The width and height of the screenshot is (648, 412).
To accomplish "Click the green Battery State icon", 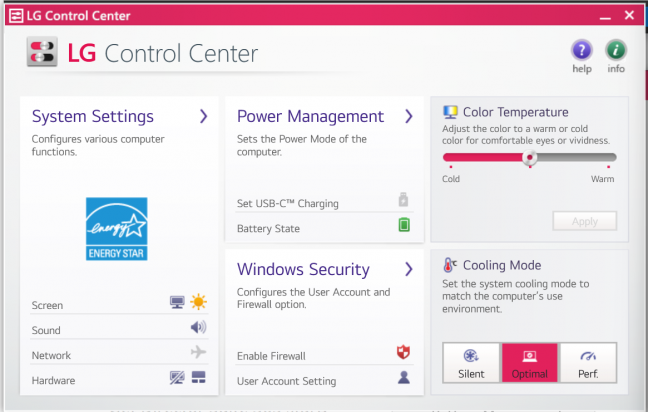I will (x=404, y=225).
